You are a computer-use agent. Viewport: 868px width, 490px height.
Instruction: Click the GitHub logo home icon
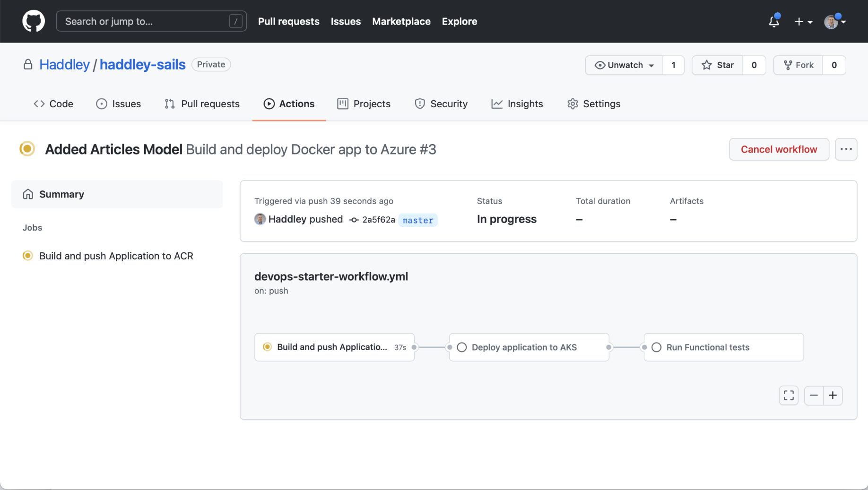[34, 21]
